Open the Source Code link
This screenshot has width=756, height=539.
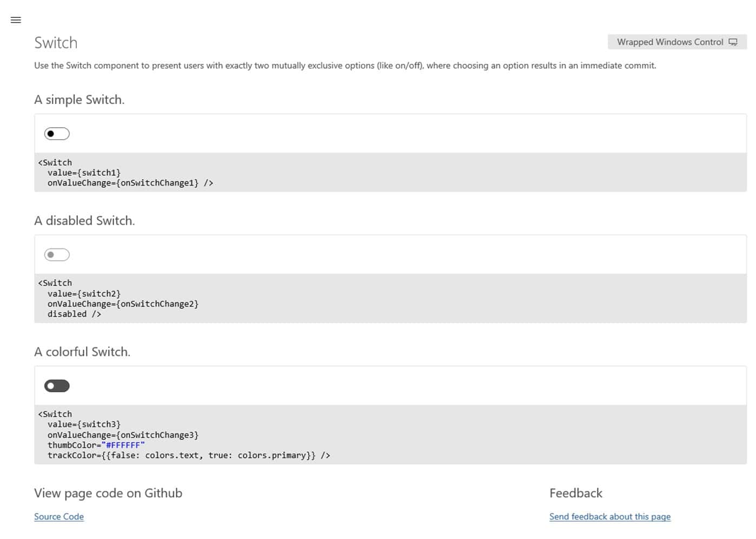[59, 517]
